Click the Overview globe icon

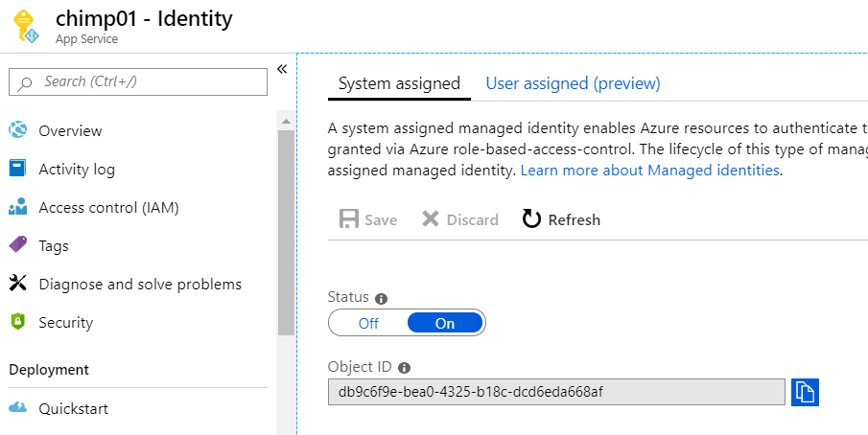18,130
